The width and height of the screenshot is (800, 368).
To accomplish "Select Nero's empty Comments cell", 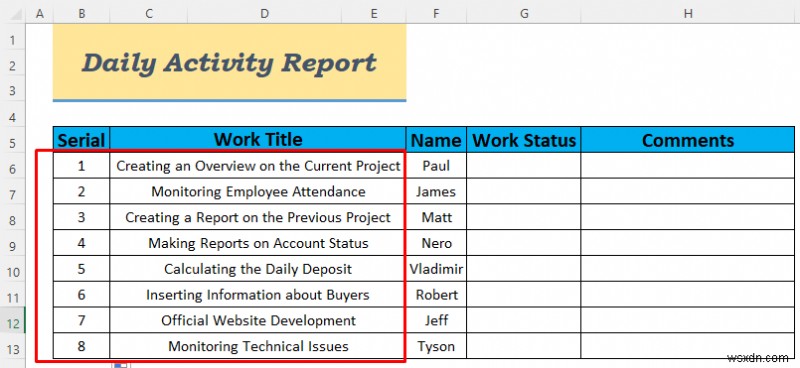I will click(x=688, y=243).
